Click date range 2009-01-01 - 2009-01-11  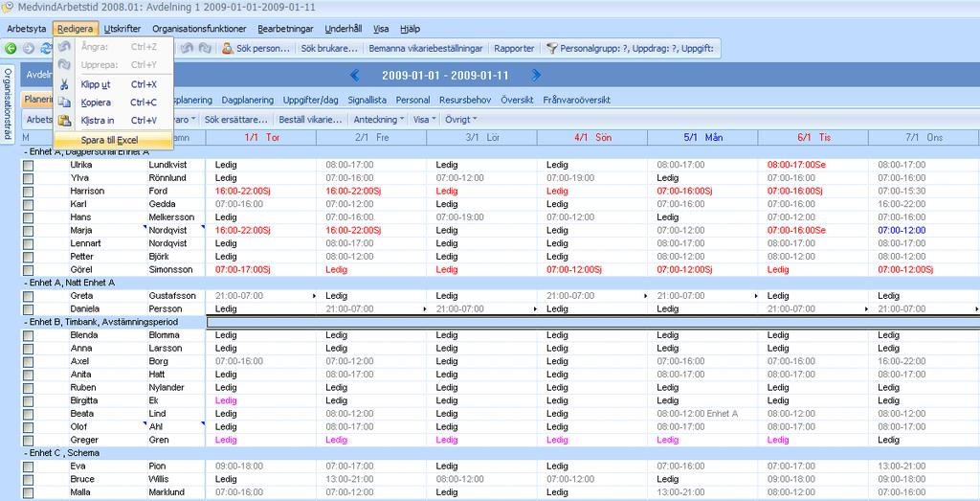click(445, 76)
